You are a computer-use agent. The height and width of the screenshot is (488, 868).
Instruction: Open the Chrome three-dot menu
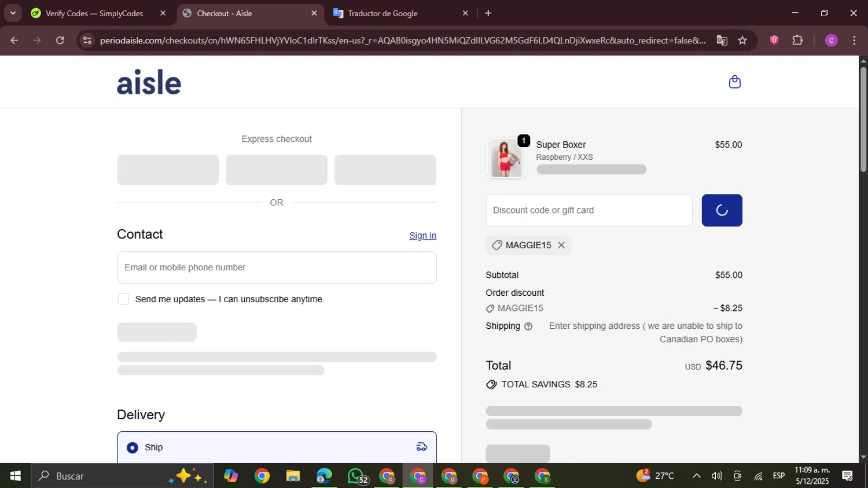pos(854,41)
